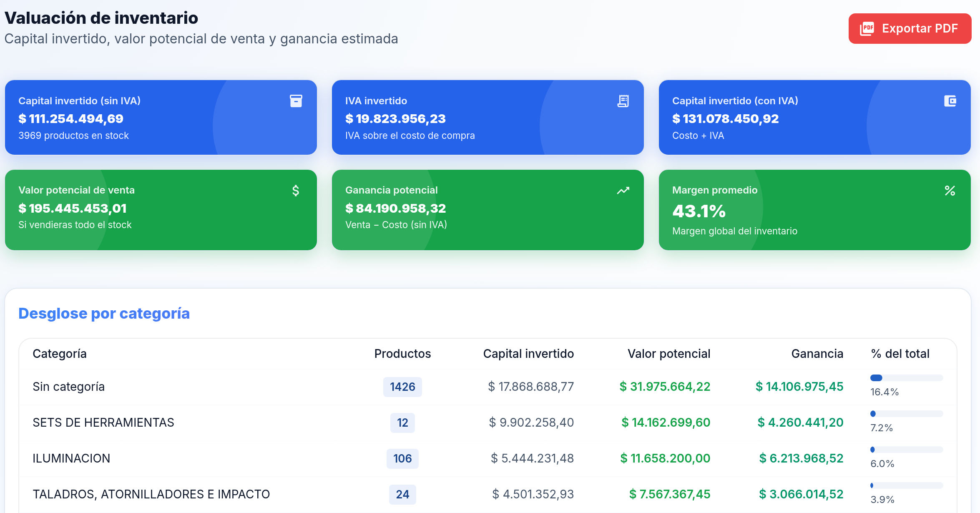Click the $ 111.254.494,69 amount

point(71,119)
